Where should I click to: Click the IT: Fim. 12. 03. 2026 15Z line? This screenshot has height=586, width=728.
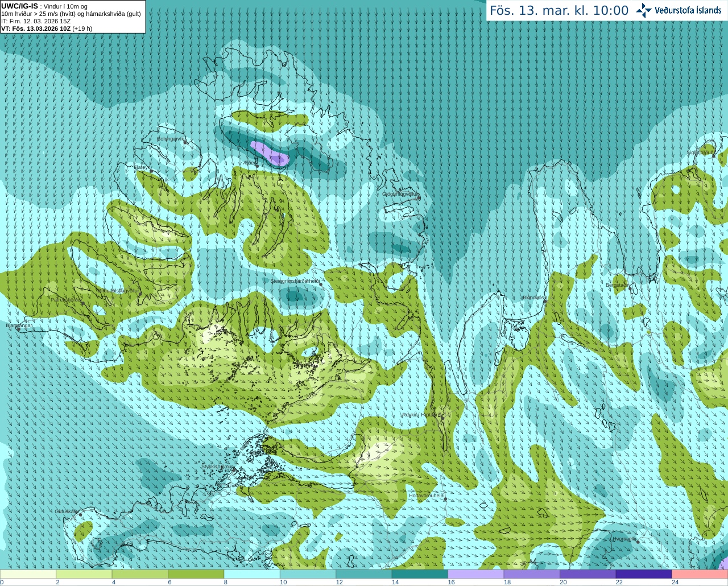(36, 21)
